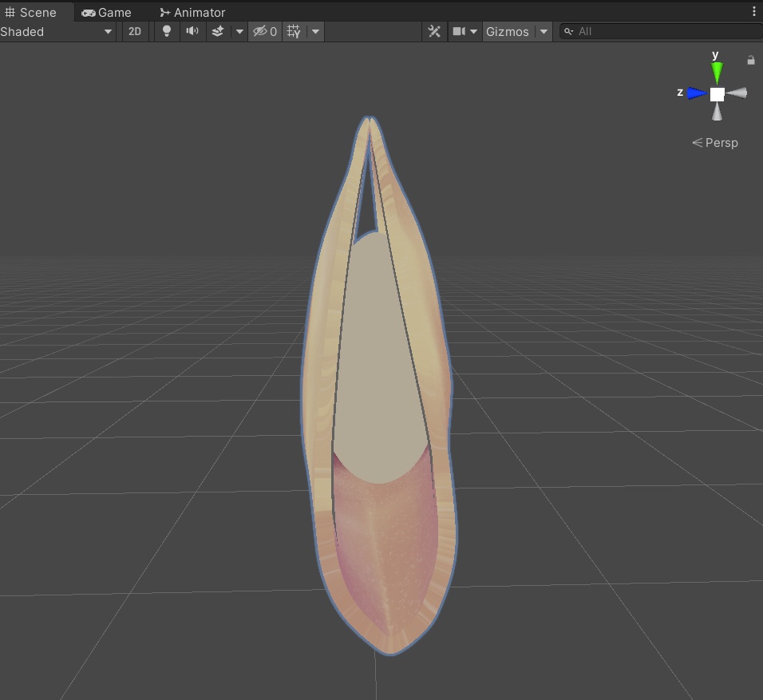
Task: Select the shell model in scene
Action: point(378,385)
